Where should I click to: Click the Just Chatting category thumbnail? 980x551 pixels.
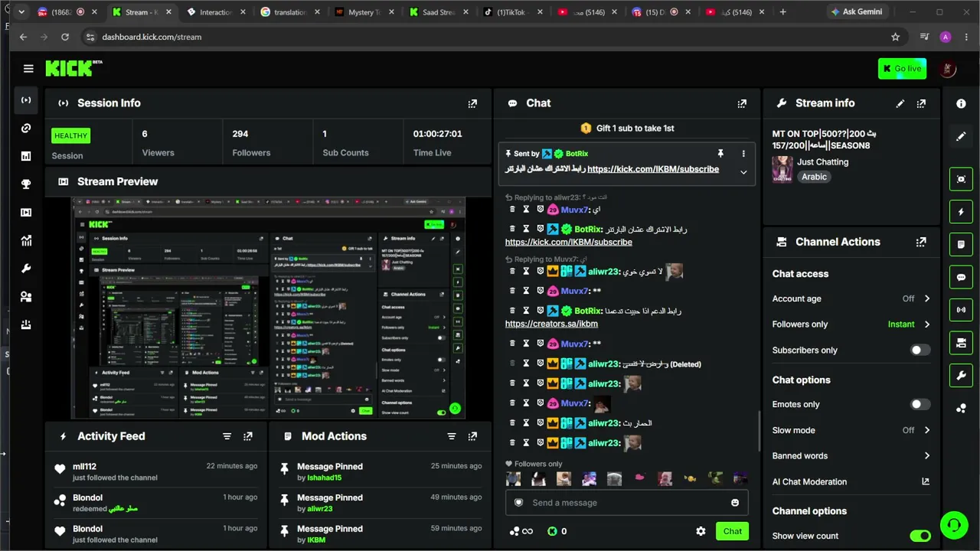(782, 169)
